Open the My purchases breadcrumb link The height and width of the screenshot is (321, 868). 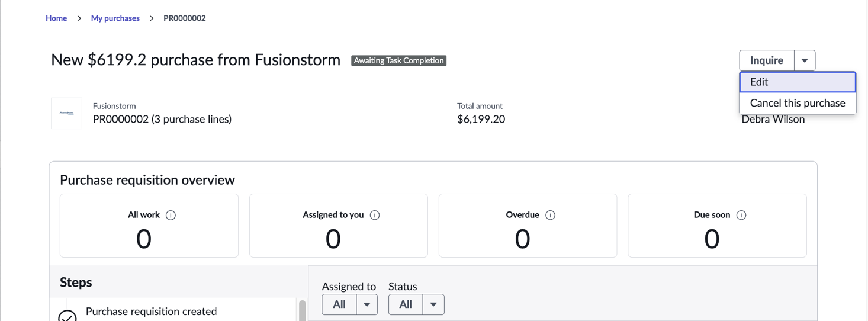point(115,18)
